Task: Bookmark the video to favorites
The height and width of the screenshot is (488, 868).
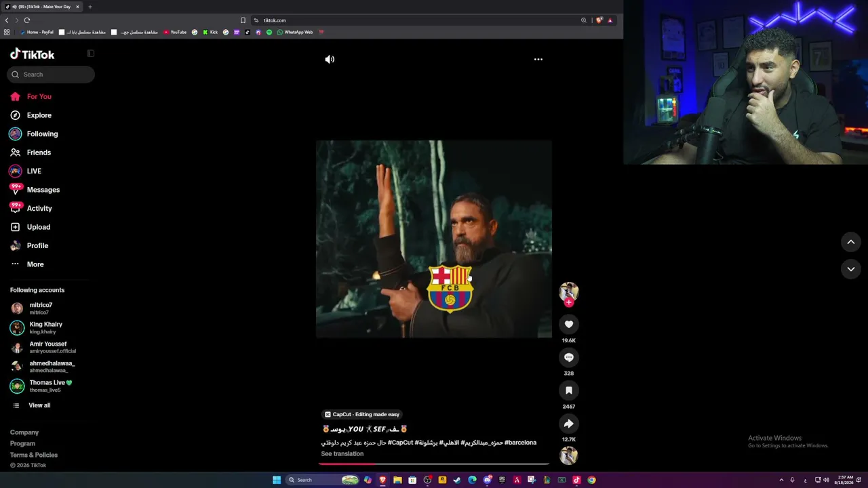Action: [x=569, y=390]
